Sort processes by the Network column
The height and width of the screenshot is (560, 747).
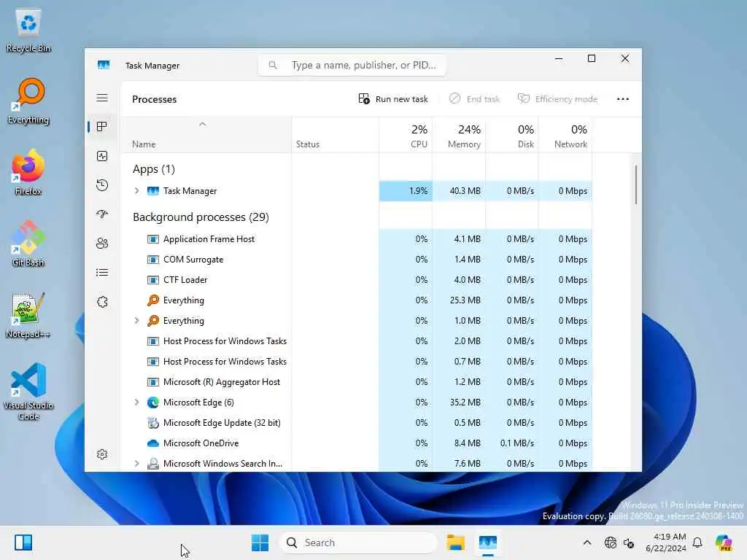pyautogui.click(x=565, y=136)
